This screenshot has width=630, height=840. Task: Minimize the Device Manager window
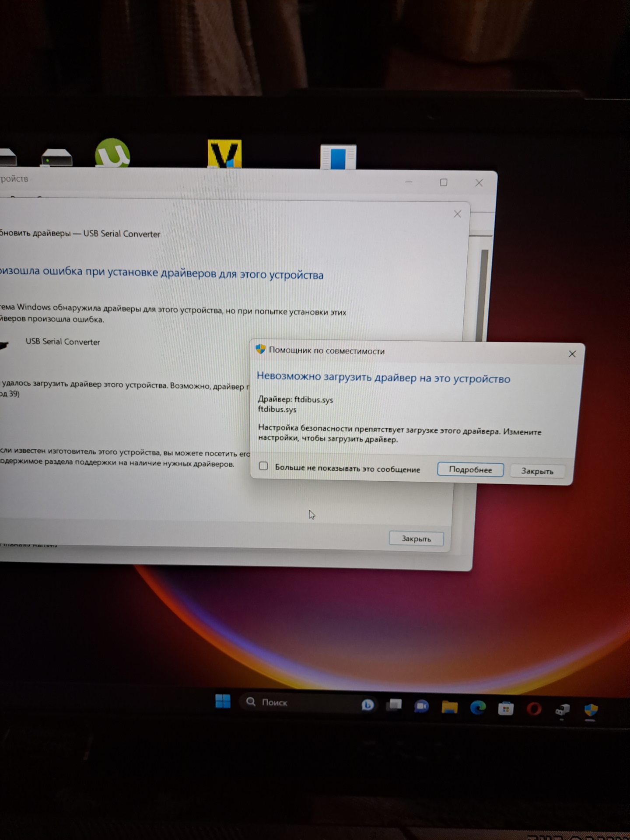(409, 182)
